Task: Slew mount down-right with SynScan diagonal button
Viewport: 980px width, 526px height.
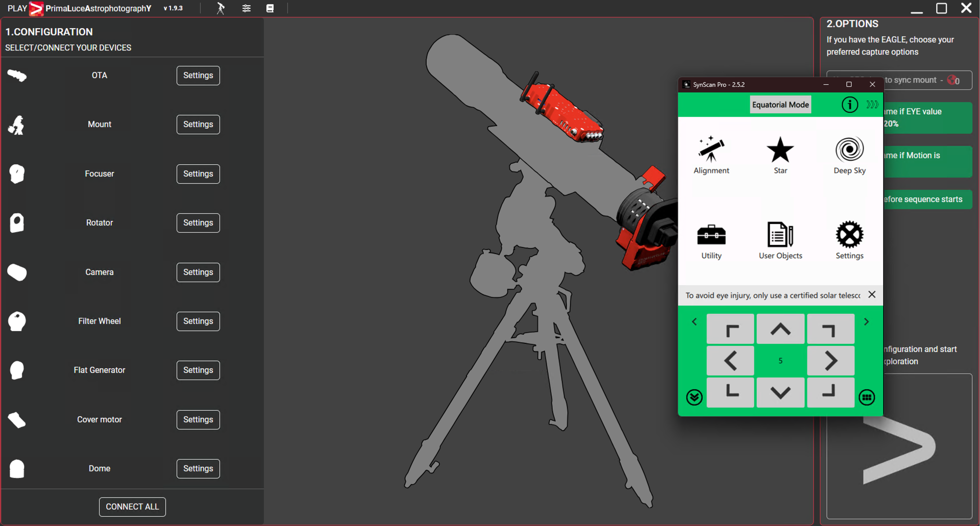Action: point(830,392)
